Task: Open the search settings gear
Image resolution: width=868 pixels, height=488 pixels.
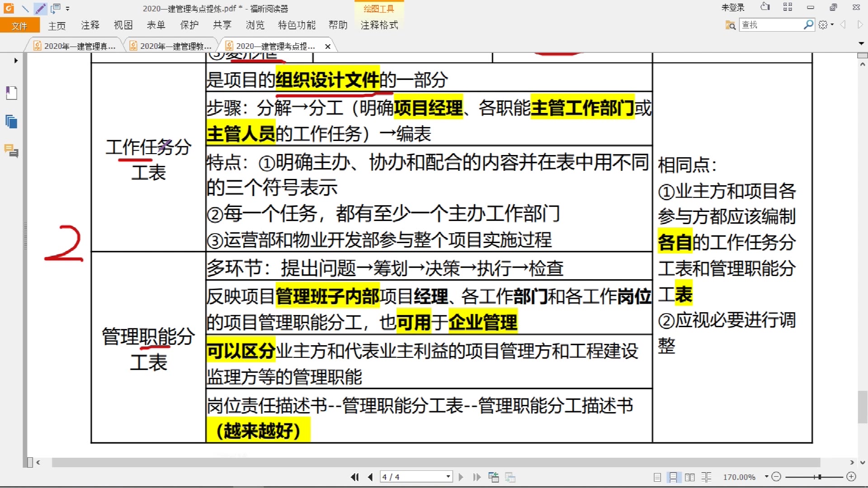Action: [x=823, y=25]
